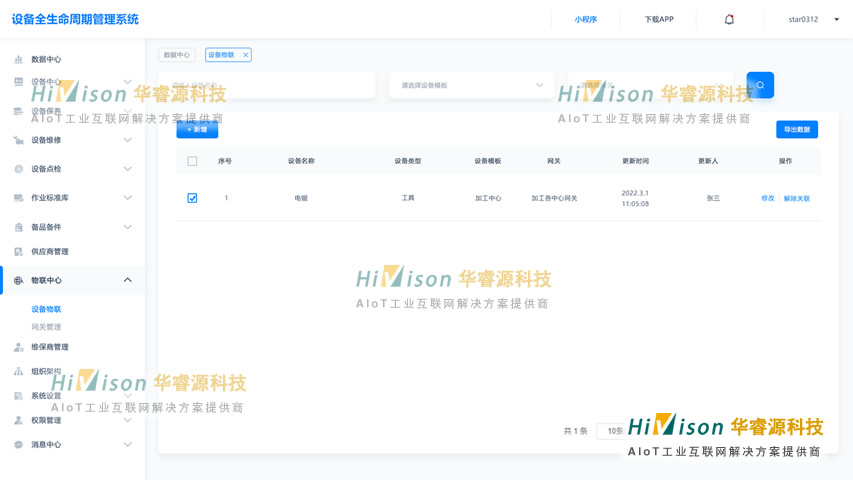Click the 解除关联 link in 电锯 row
Viewport: 853px width, 480px height.
(796, 199)
